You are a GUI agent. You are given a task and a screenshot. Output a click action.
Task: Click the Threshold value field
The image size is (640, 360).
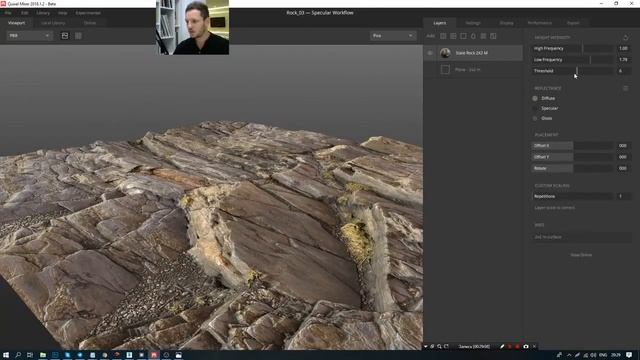pyautogui.click(x=623, y=71)
